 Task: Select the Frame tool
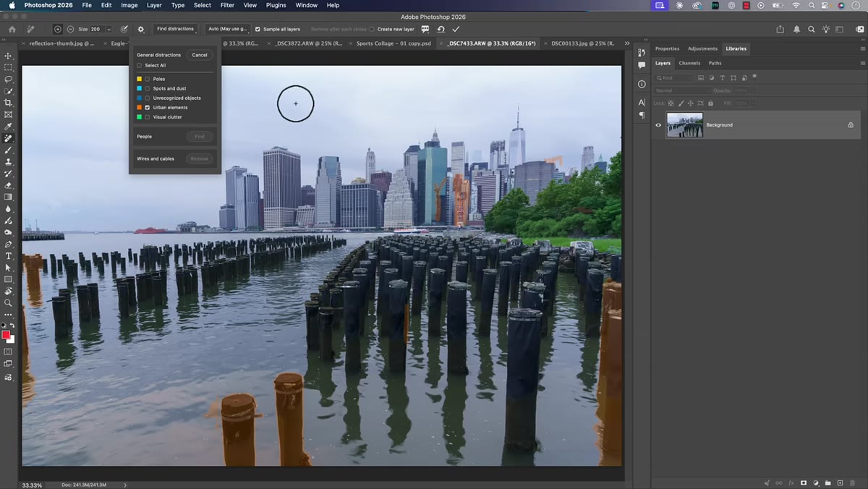tap(9, 114)
